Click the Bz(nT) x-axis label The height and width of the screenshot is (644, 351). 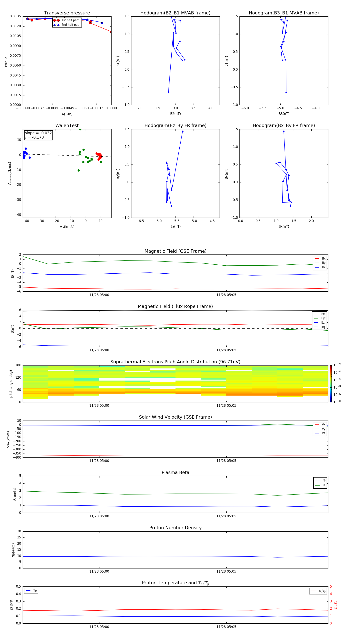tap(175, 227)
